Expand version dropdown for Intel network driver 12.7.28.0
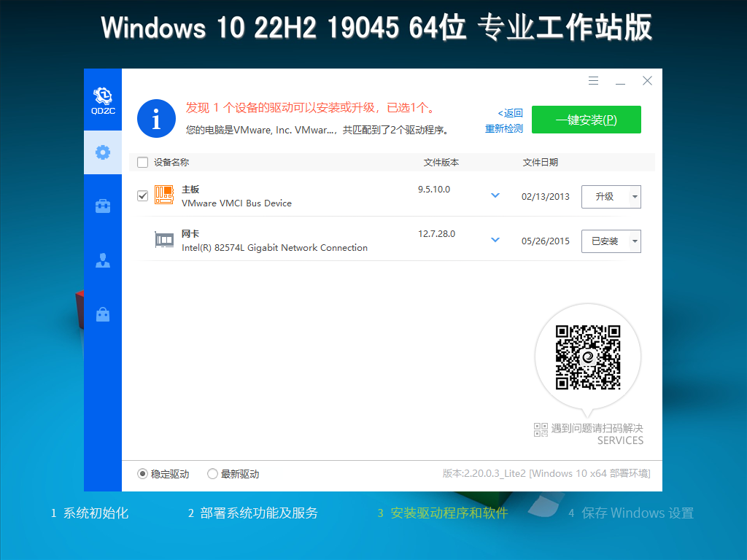The image size is (747, 560). point(495,240)
